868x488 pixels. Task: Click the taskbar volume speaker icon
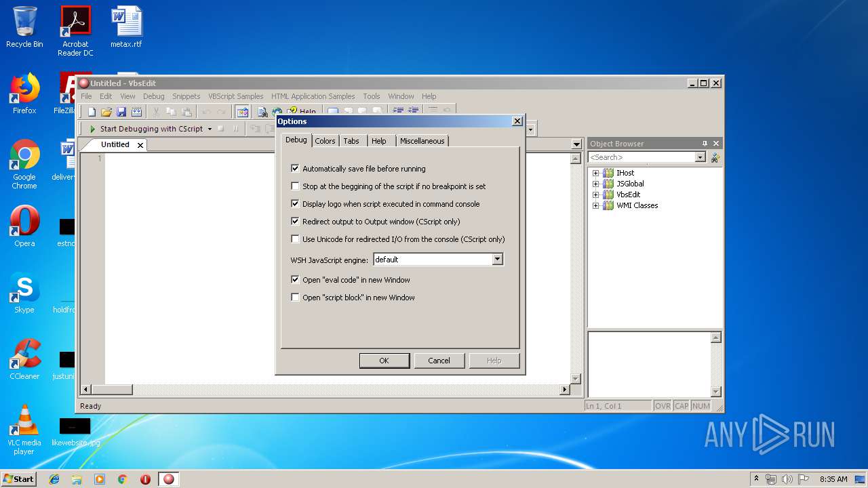787,479
